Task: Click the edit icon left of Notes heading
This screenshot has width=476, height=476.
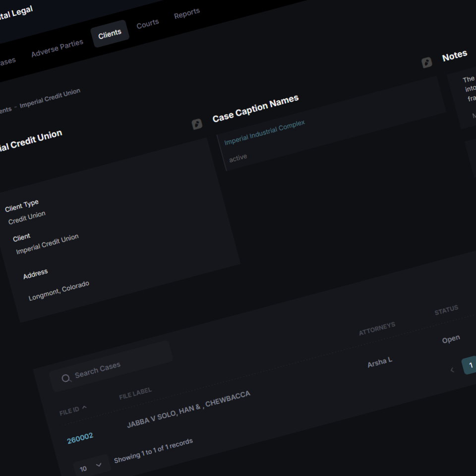Action: 426,62
